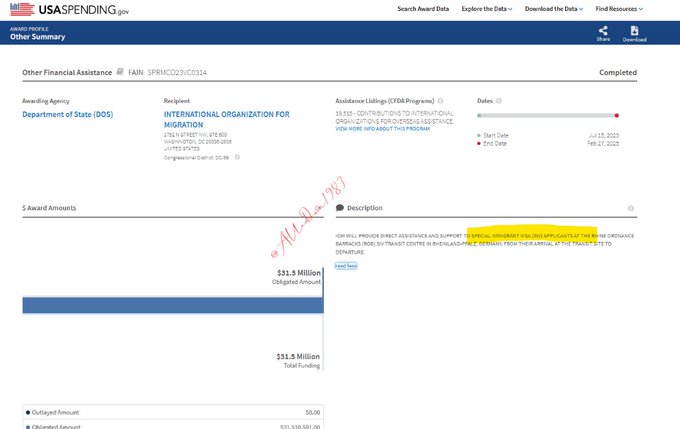Click the Description speech bubble icon
This screenshot has height=429, width=680.
pos(340,208)
